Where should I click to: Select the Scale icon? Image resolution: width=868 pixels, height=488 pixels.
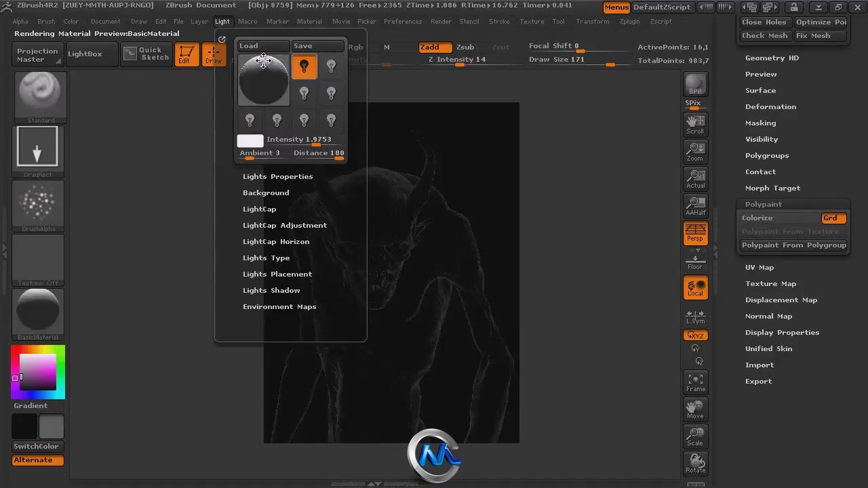click(695, 436)
